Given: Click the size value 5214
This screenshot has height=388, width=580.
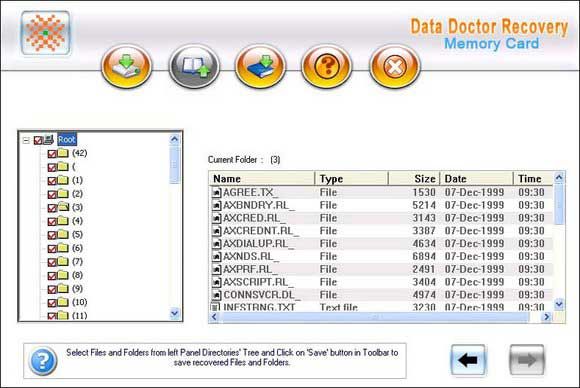Looking at the screenshot, I should pos(424,205).
